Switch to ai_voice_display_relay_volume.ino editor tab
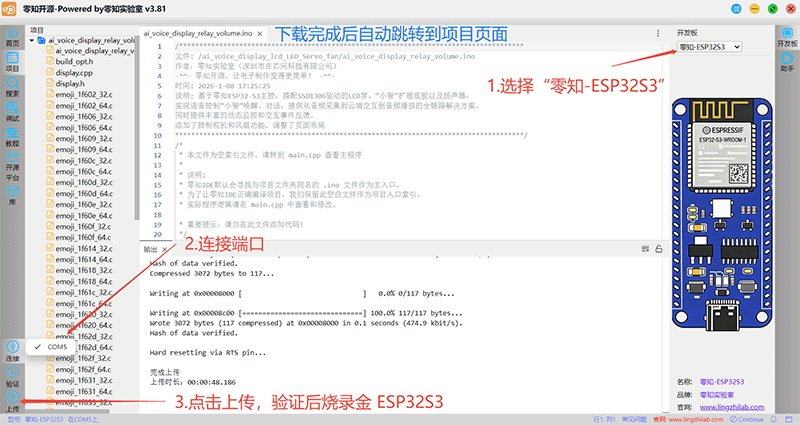The width and height of the screenshot is (800, 425). (x=198, y=33)
